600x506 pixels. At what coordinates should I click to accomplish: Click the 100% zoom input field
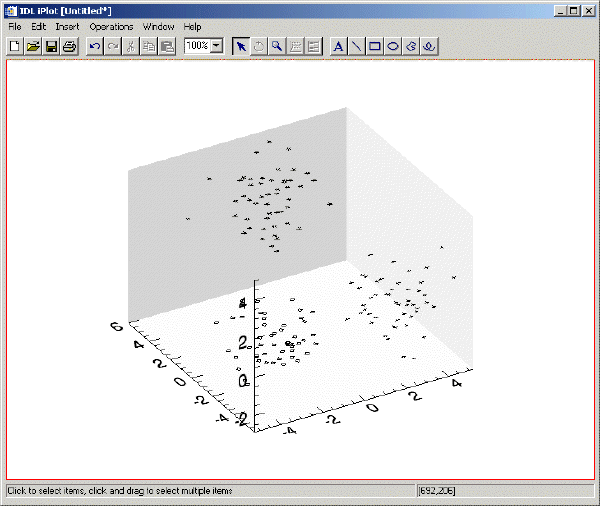pyautogui.click(x=198, y=46)
